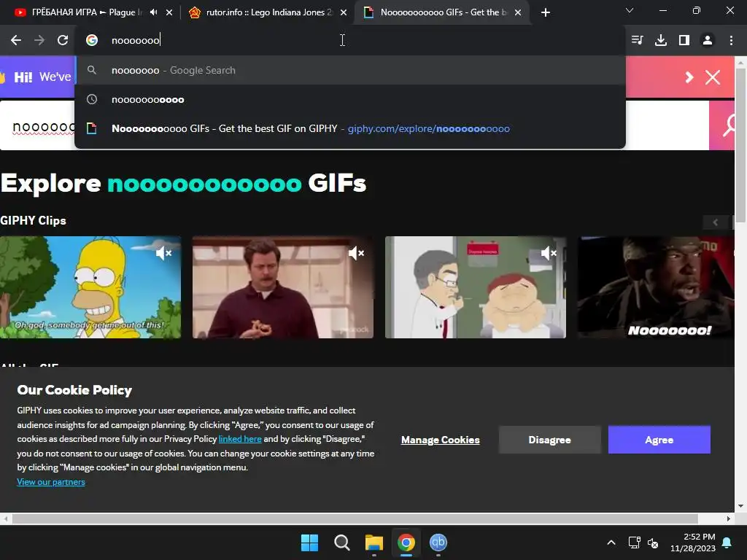This screenshot has height=560, width=747.
Task: Open the 'Nooooooo!' clip thumbnail
Action: click(x=656, y=287)
